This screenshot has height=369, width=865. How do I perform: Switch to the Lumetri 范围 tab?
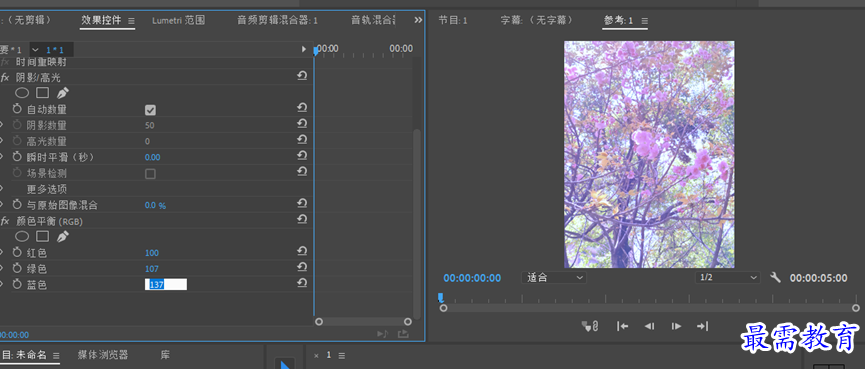179,20
